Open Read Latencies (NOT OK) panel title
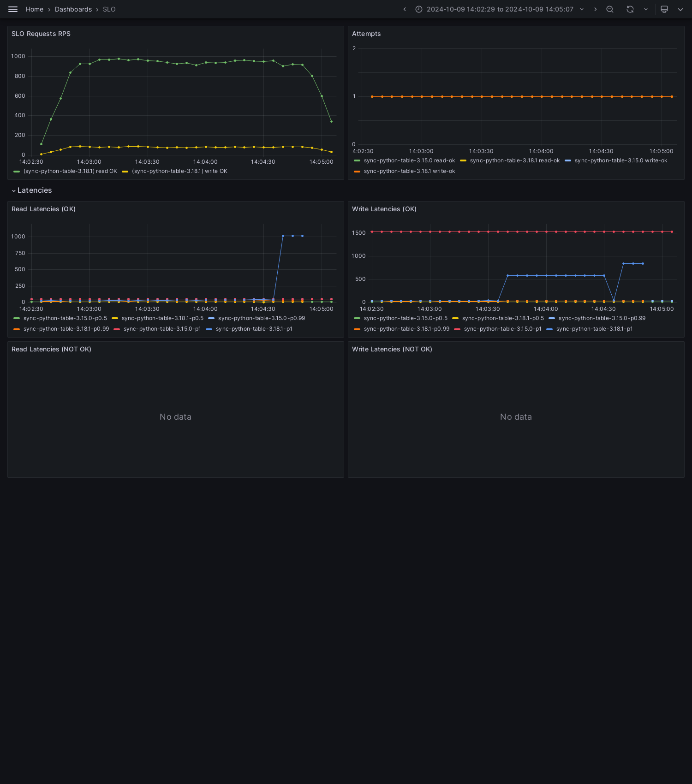 click(x=51, y=349)
